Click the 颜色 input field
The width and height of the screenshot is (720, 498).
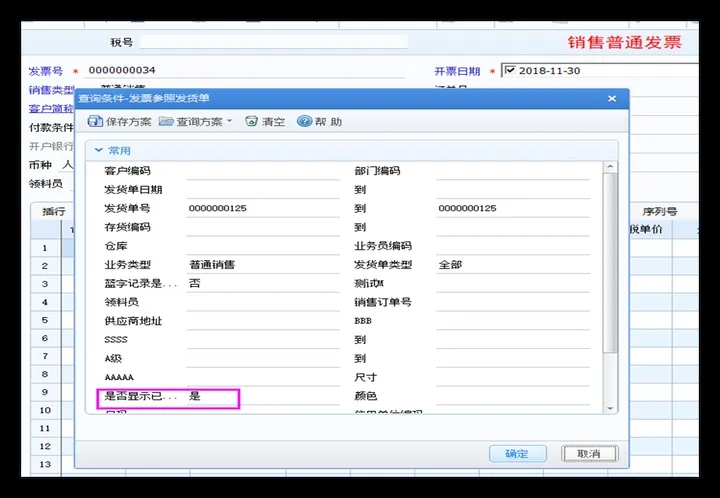coord(512,396)
